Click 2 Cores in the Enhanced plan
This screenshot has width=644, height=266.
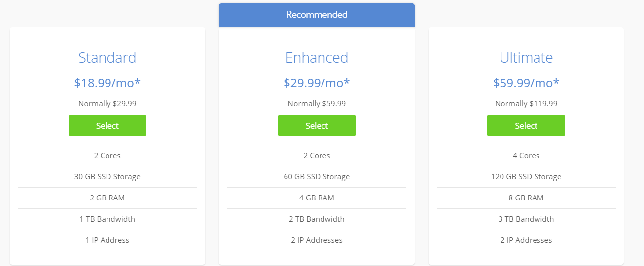click(x=317, y=156)
